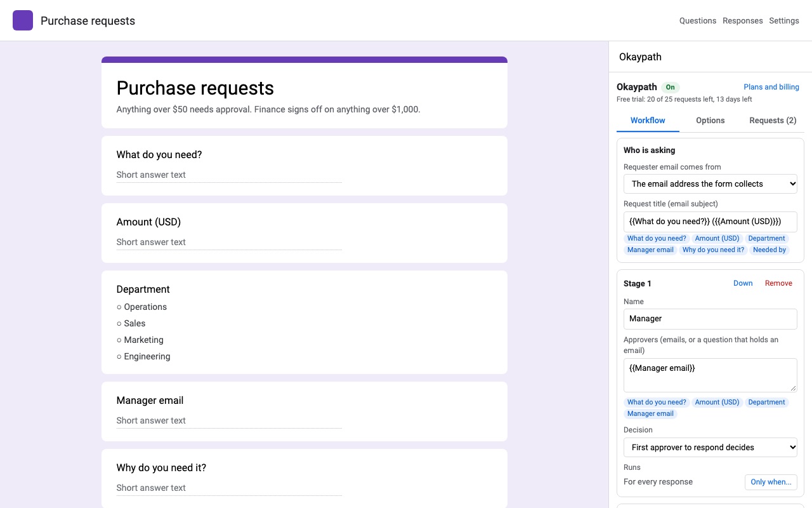Click the Manager email answer field
The height and width of the screenshot is (508, 812).
(x=229, y=421)
